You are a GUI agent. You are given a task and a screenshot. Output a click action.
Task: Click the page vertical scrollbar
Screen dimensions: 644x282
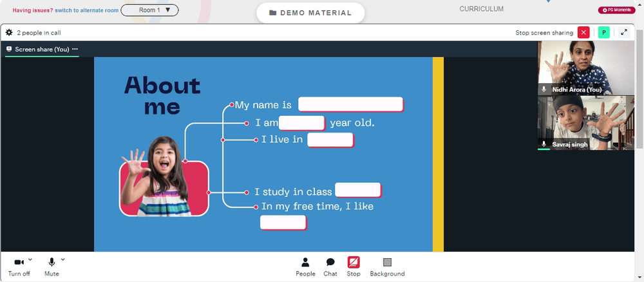pyautogui.click(x=639, y=89)
